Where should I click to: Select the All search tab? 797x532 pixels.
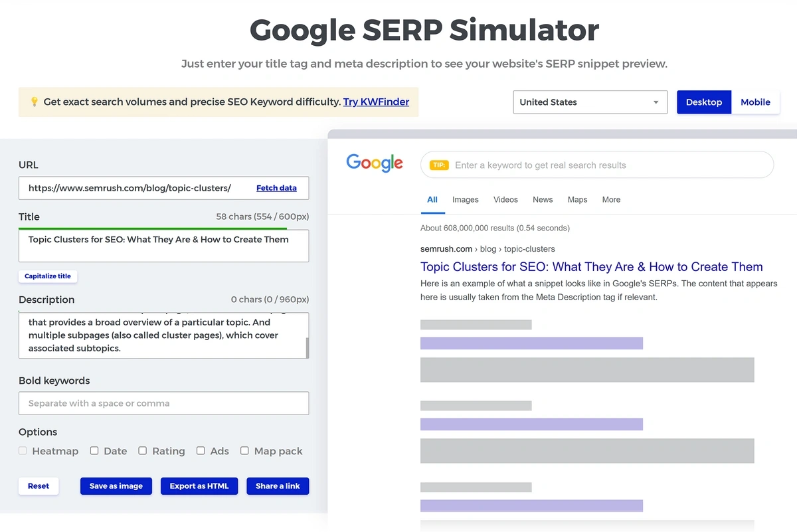click(x=432, y=199)
